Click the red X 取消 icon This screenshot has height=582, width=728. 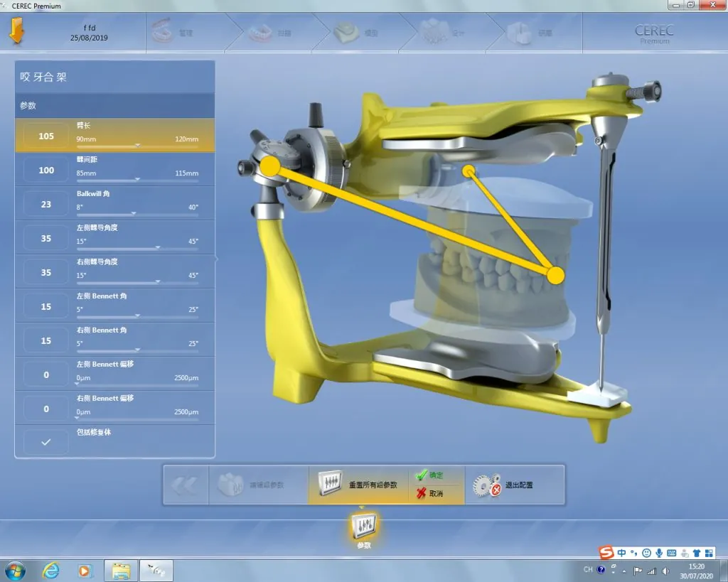[x=421, y=493]
